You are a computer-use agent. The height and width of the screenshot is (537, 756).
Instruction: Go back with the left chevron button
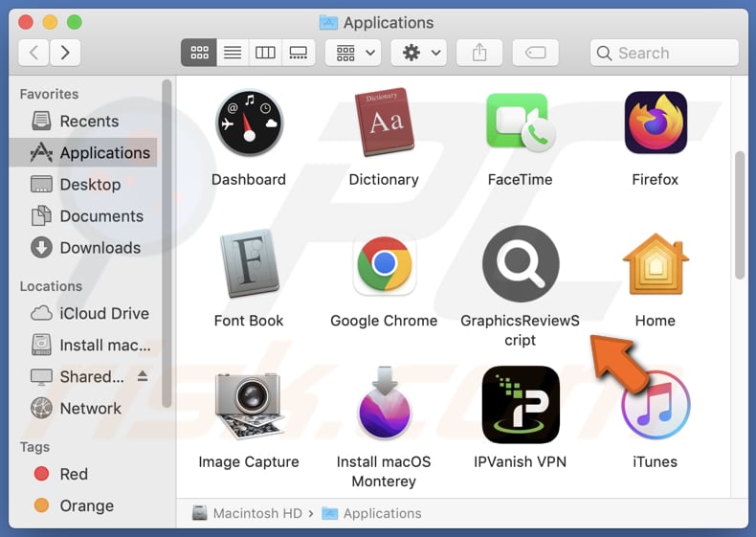33,52
